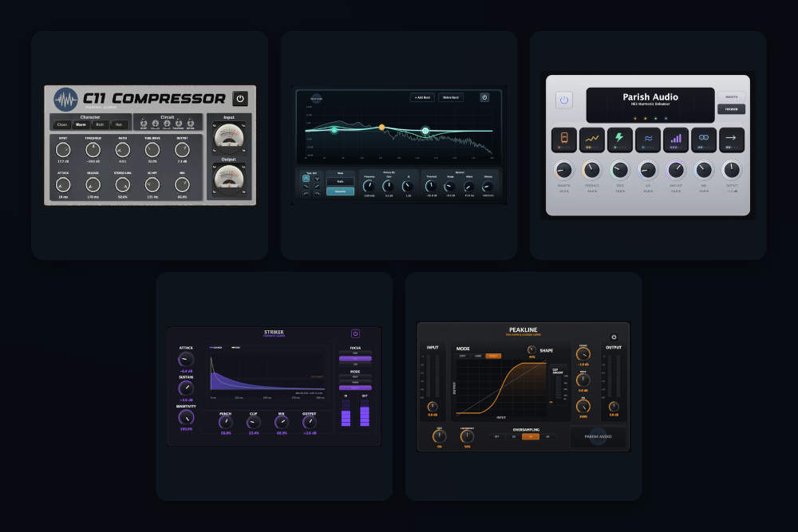Toggle the C11 Compressor power button
This screenshot has width=798, height=532.
pyautogui.click(x=240, y=99)
